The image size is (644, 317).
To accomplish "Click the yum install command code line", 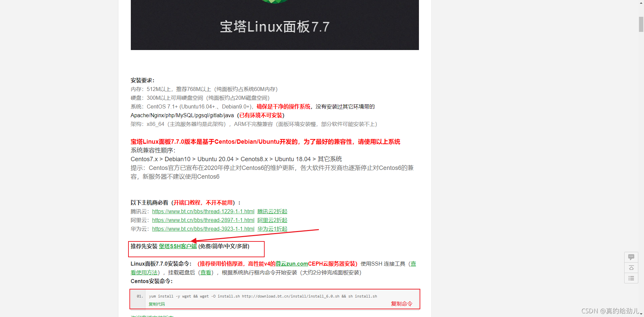I will 263,296.
